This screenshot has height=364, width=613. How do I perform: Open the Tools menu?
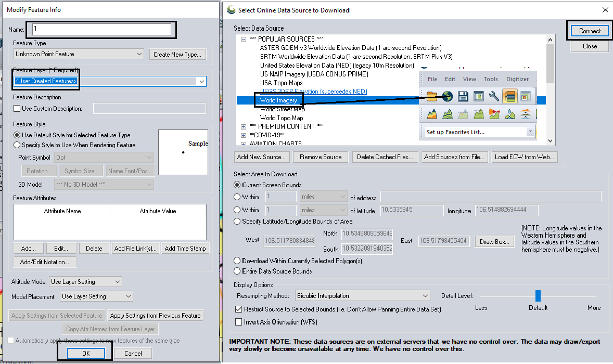[x=491, y=79]
